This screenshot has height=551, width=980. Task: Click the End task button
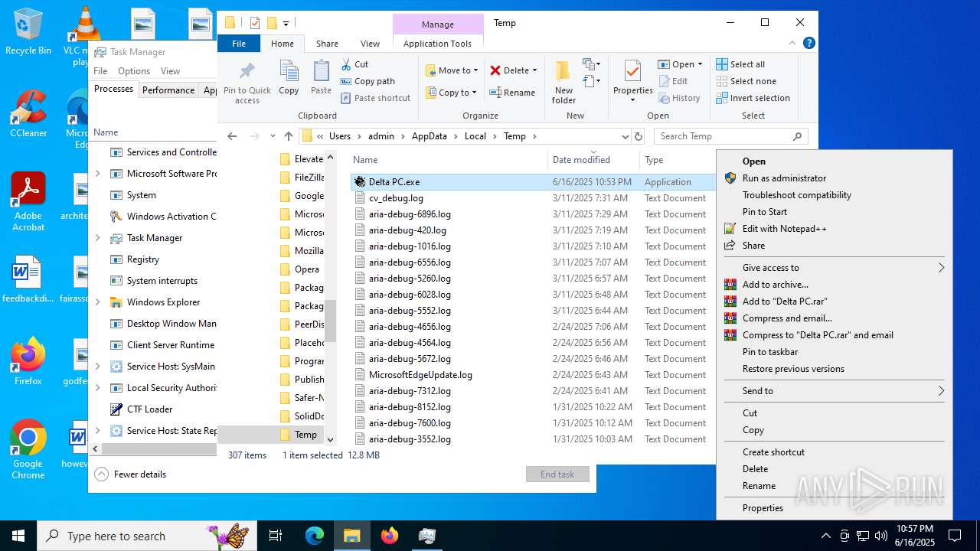(557, 474)
